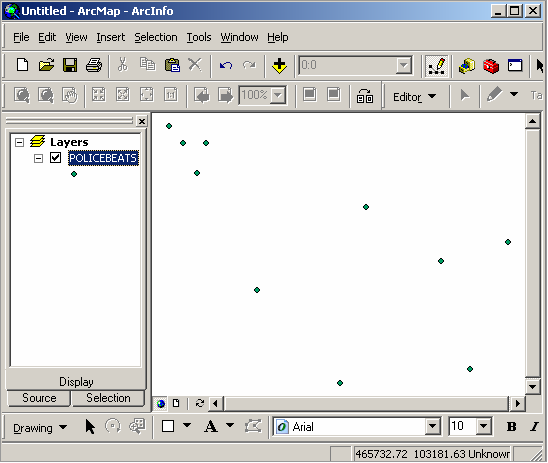The height and width of the screenshot is (463, 548).
Task: Open the Window menu
Action: pyautogui.click(x=239, y=37)
